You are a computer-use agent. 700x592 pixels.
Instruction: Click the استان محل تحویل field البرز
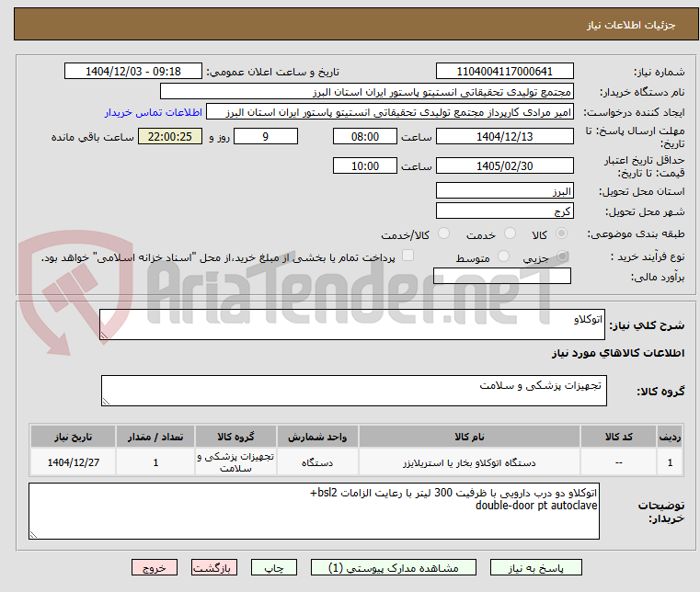pos(504,191)
